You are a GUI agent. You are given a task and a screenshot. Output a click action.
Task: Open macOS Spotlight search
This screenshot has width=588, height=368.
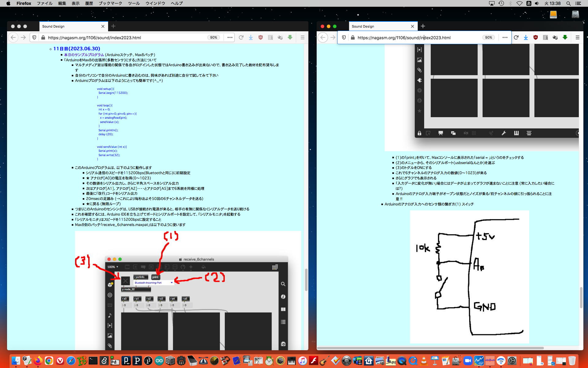[x=568, y=3]
